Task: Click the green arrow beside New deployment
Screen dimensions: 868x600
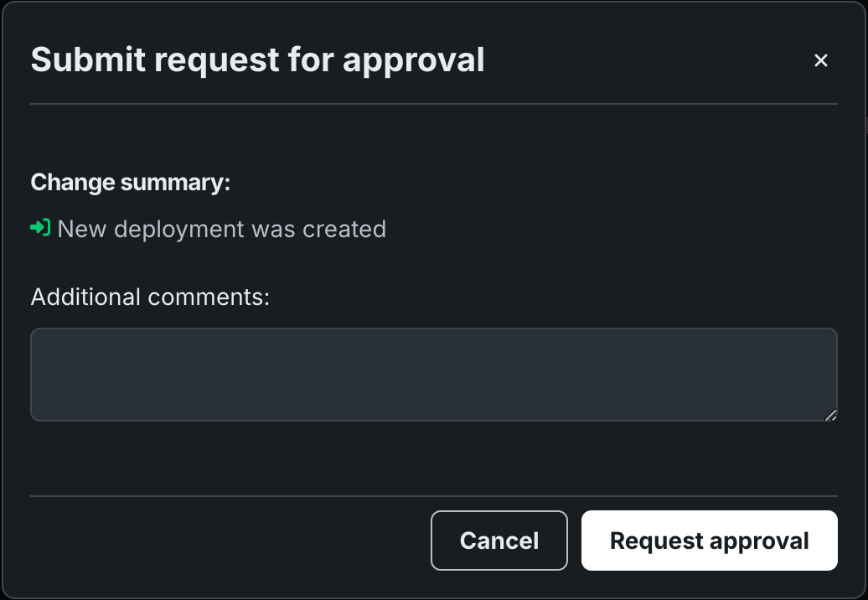Action: (x=40, y=228)
